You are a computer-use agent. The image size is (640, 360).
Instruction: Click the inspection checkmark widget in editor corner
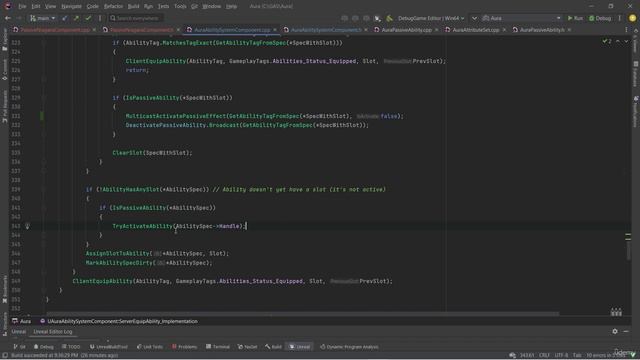tap(607, 42)
